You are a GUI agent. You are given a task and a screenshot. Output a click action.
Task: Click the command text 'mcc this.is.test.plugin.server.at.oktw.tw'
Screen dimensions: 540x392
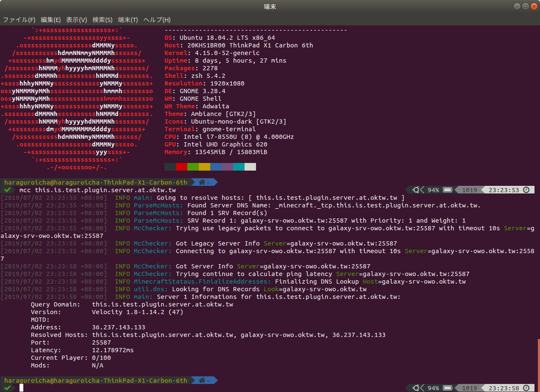coord(97,190)
